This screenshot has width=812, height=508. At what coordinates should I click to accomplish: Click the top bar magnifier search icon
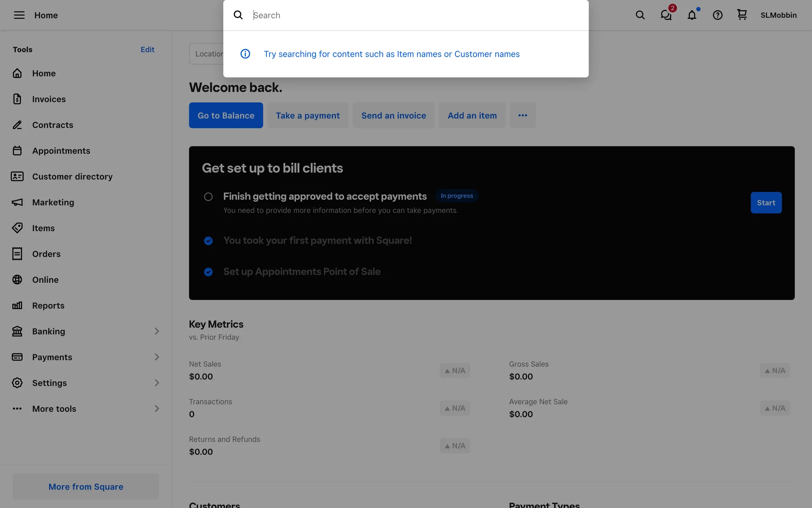[x=640, y=15]
